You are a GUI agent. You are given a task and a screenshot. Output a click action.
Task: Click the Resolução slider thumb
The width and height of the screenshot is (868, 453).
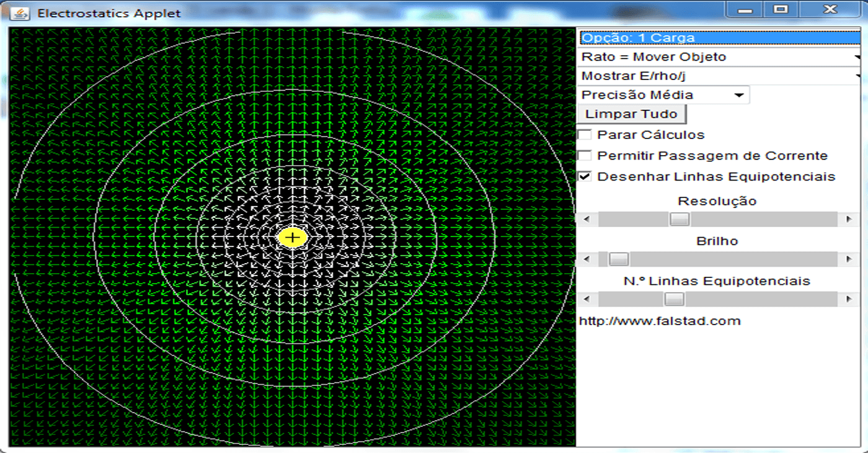680,219
